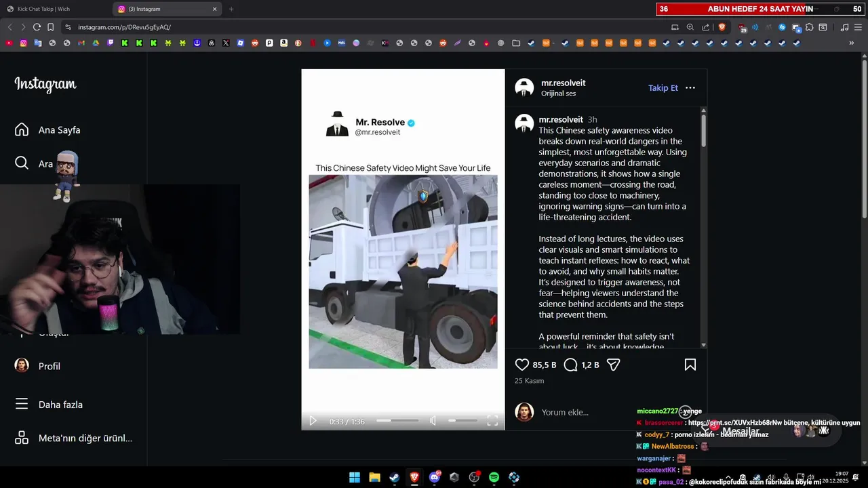Viewport: 868px width, 488px height.
Task: Open Spotify from taskbar
Action: tap(494, 477)
